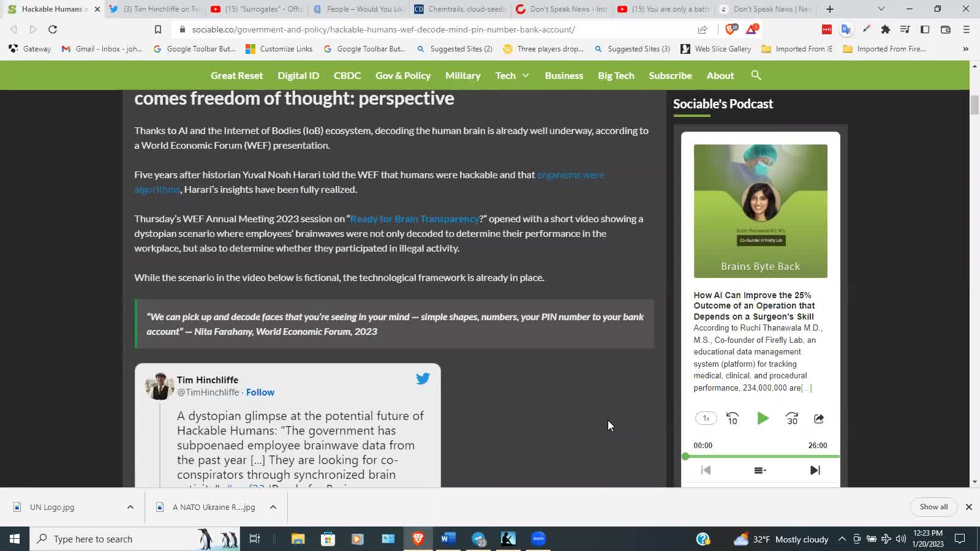Open the UN Logo.jpg downloaded file
Screen dimensions: 980x551
52,507
